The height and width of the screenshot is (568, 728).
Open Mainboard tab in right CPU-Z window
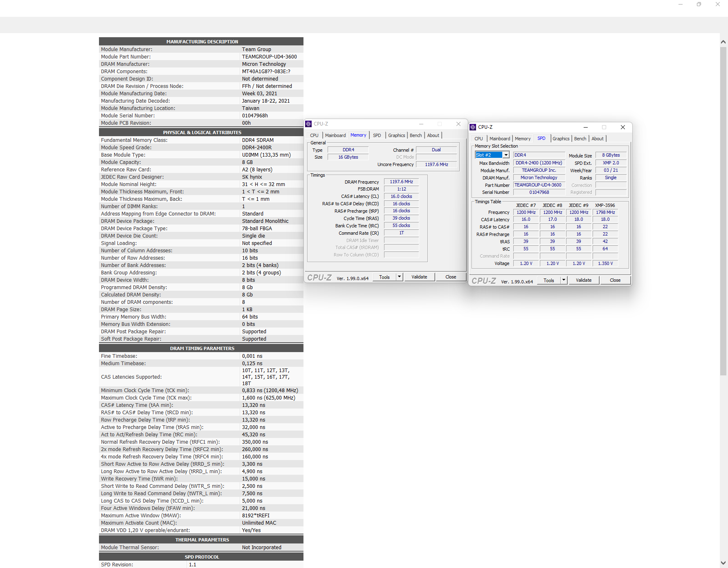point(500,139)
